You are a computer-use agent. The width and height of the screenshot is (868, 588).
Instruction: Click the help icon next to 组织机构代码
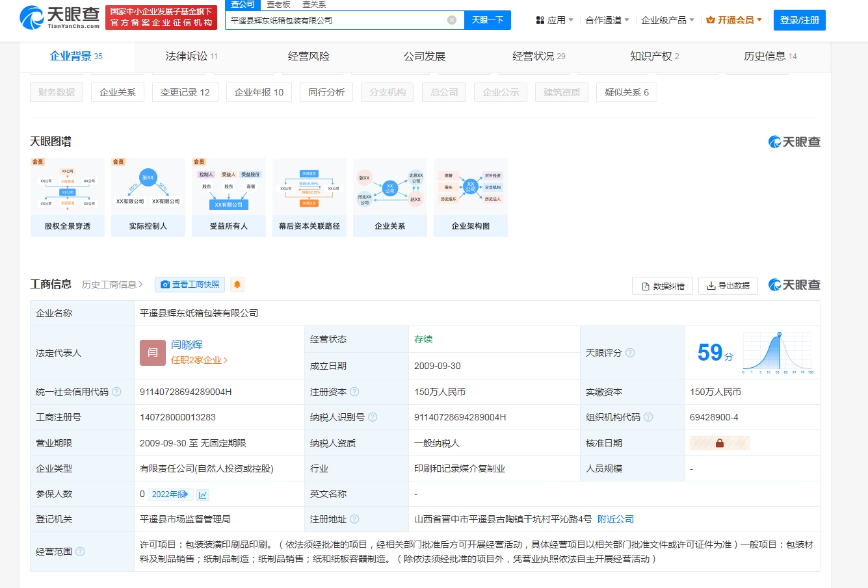(x=648, y=417)
